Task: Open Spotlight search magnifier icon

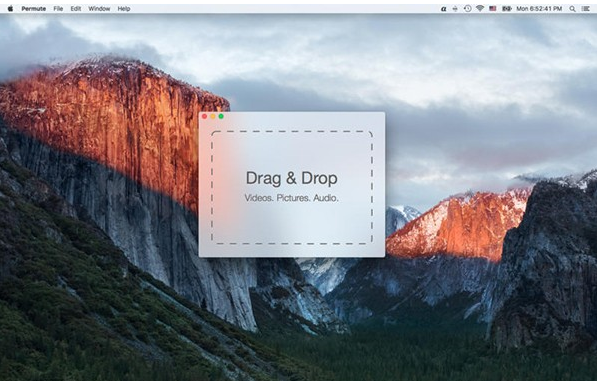Action: [572, 8]
